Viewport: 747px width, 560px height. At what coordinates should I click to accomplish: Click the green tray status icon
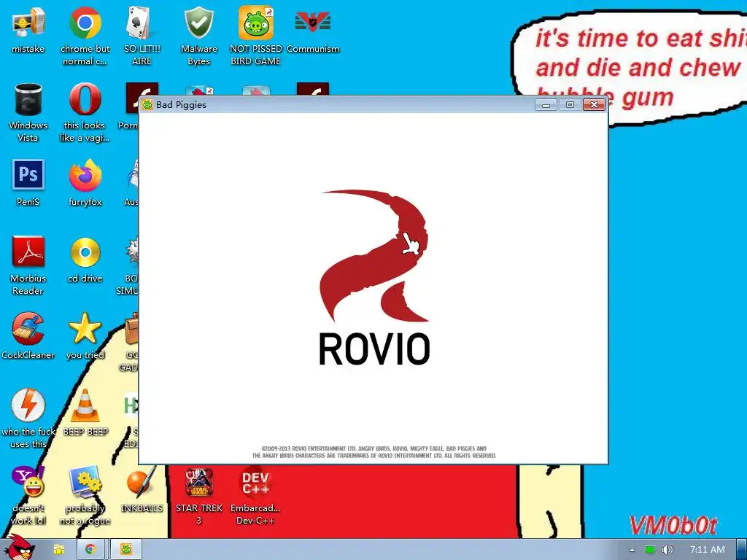pos(649,550)
